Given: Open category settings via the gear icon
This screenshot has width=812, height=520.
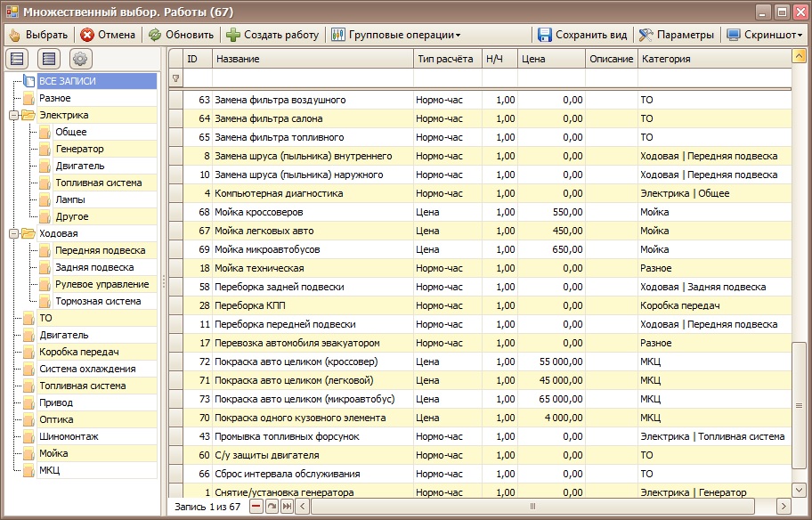Looking at the screenshot, I should 80,60.
